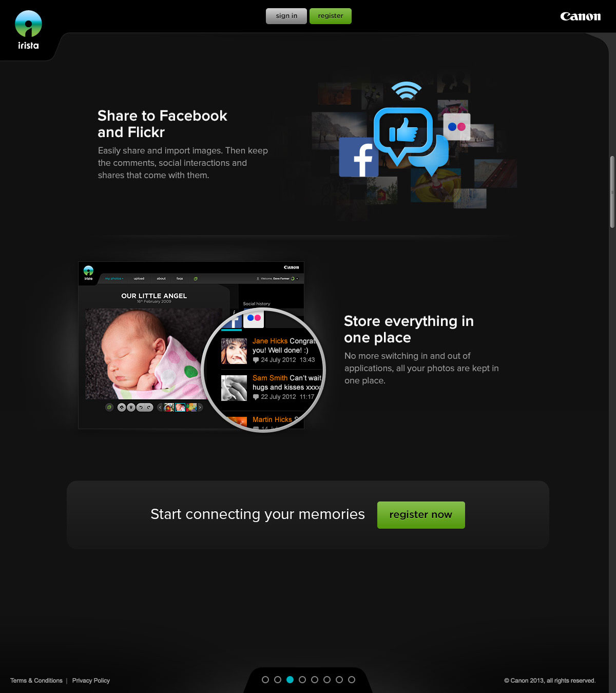Open the Terms & Conditions link

(x=36, y=681)
